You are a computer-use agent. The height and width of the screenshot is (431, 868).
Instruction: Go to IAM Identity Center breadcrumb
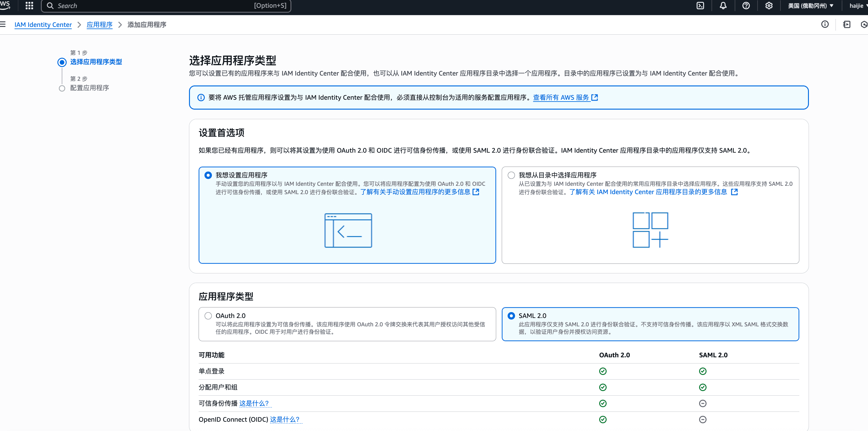43,25
